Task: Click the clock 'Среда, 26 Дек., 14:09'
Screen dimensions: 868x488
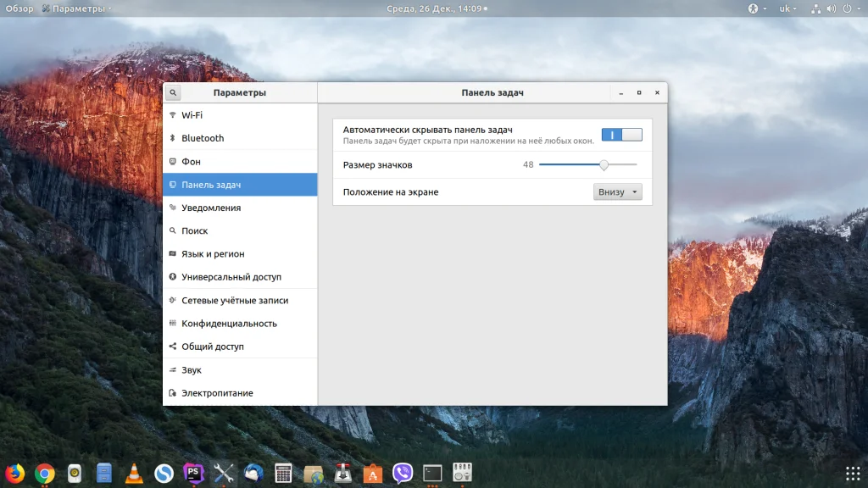Action: pos(433,8)
